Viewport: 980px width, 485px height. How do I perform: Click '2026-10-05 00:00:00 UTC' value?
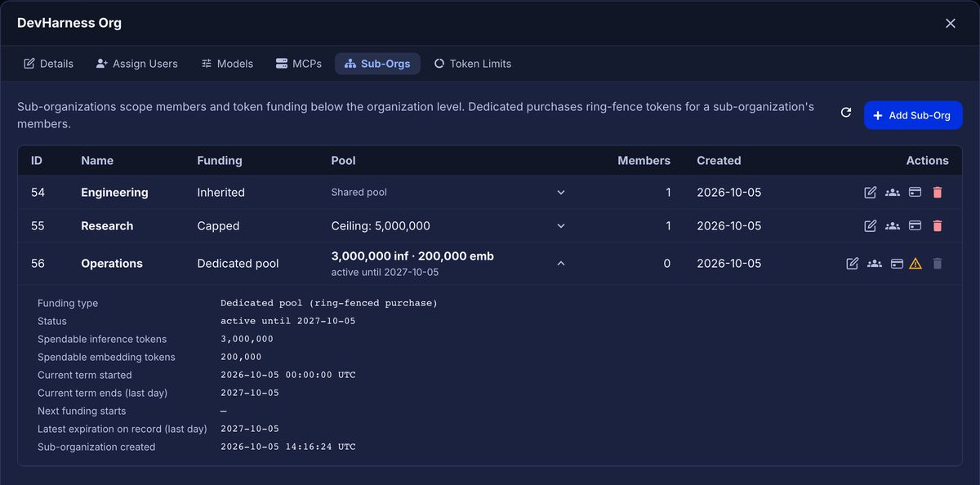click(x=288, y=375)
